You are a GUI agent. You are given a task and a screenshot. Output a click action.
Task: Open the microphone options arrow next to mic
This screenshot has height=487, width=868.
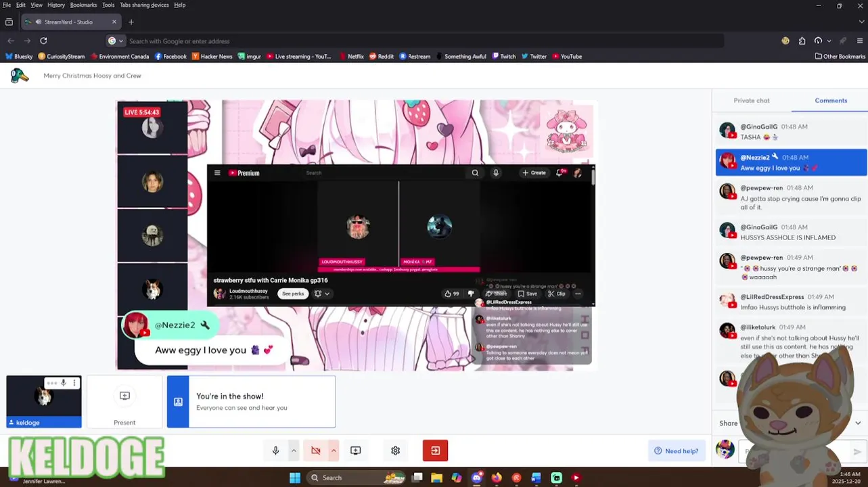click(x=294, y=450)
